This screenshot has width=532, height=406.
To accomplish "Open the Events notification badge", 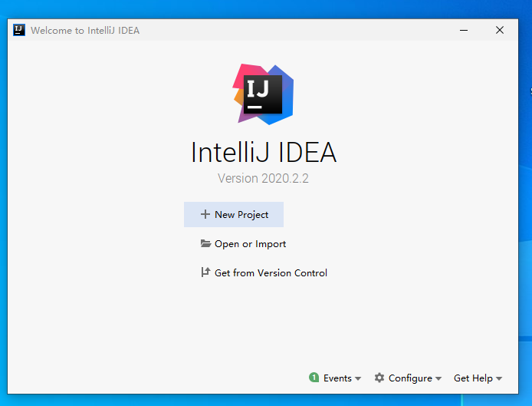I will point(314,378).
